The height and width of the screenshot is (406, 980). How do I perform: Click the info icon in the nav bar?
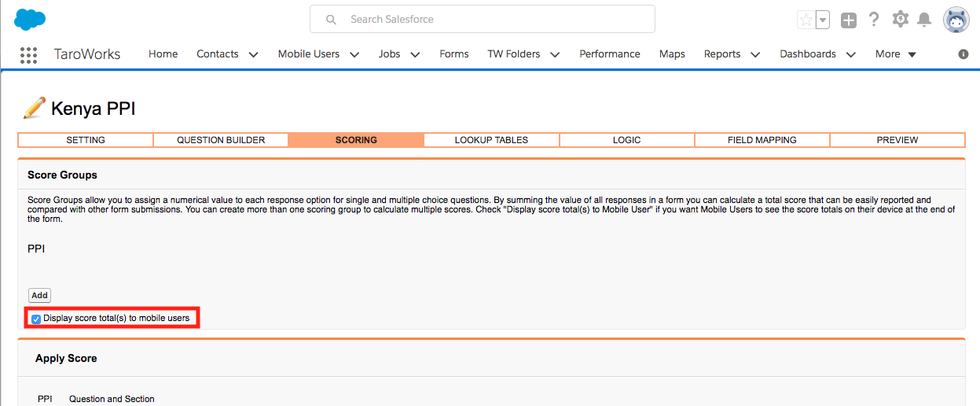pyautogui.click(x=963, y=54)
